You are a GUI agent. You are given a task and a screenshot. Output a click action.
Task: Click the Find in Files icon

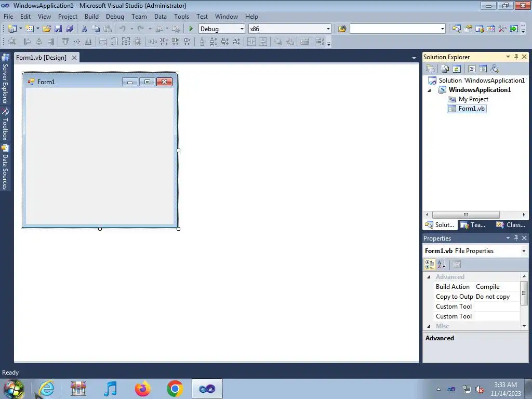click(342, 29)
